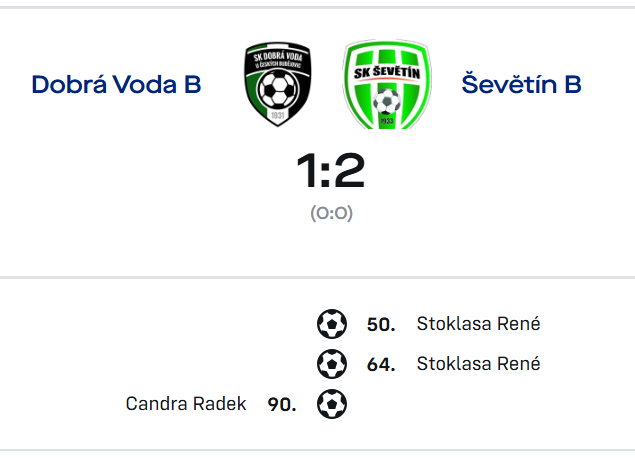Click the SK Dobrá Voda club crest
Viewport: 635px width, 458px height.
click(278, 84)
